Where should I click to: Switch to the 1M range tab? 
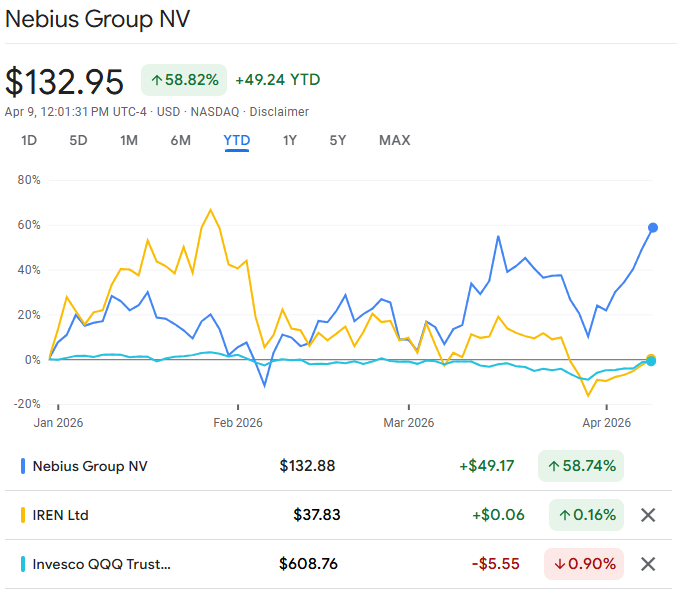click(x=129, y=140)
